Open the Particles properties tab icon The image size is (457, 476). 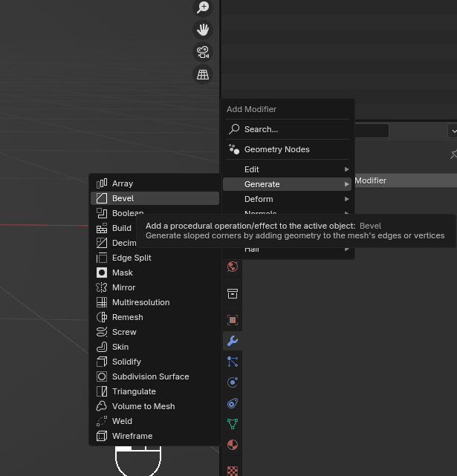click(x=233, y=362)
